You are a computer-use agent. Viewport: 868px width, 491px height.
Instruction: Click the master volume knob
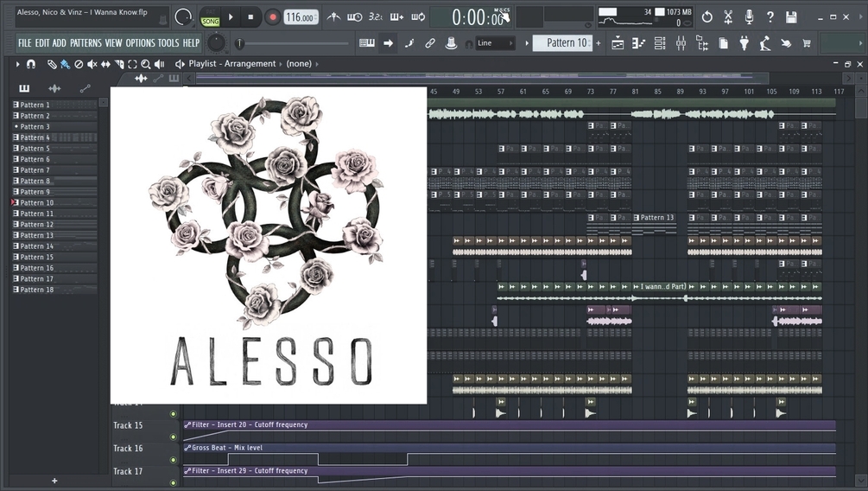(x=183, y=17)
